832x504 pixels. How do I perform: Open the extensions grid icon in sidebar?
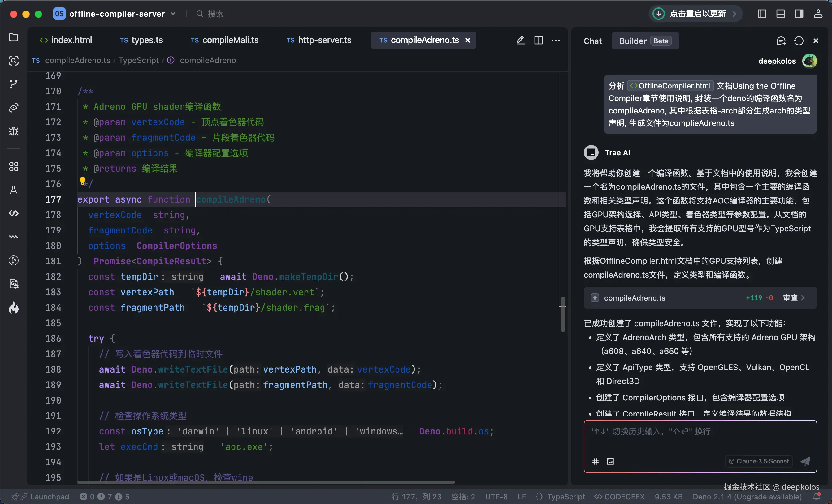point(14,167)
